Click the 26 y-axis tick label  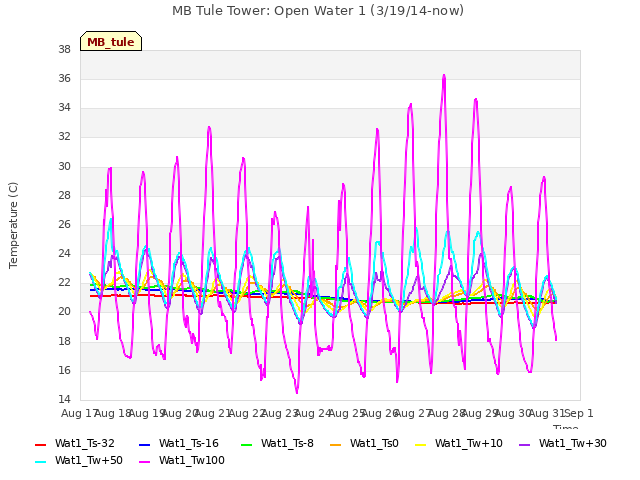[x=64, y=224]
